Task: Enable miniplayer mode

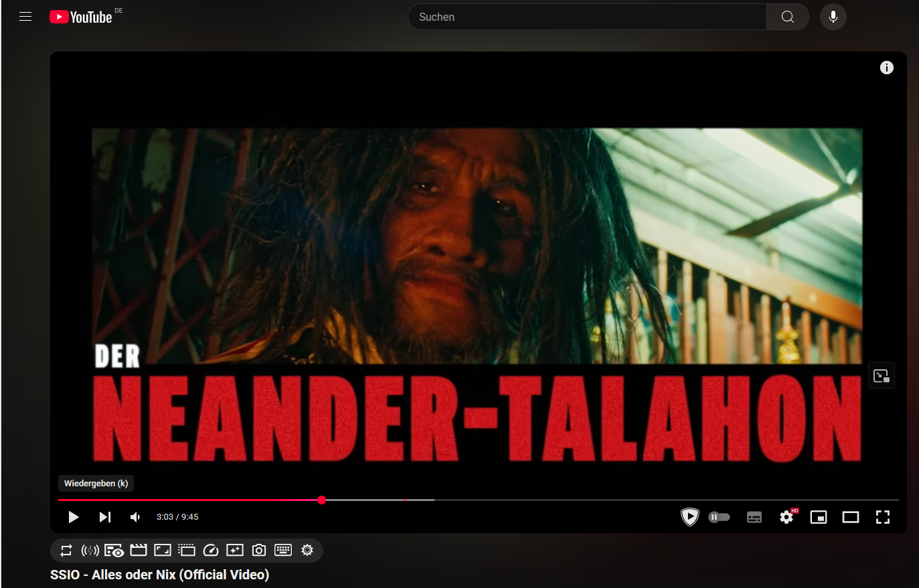Action: click(819, 517)
